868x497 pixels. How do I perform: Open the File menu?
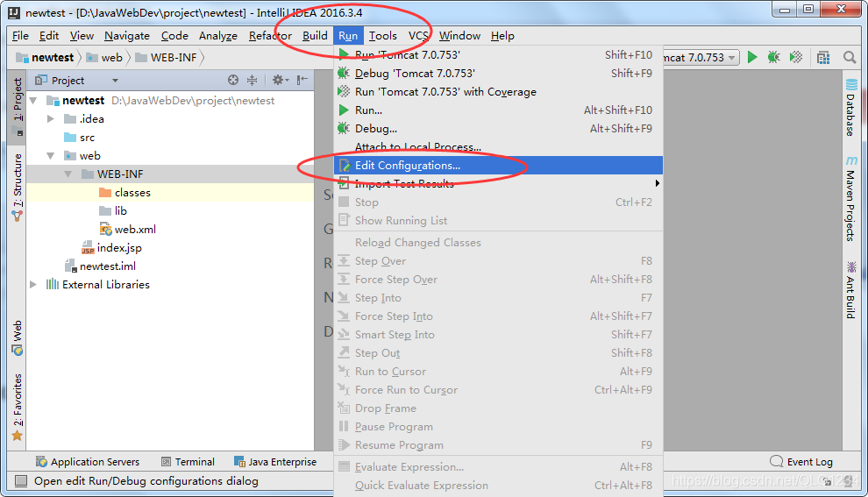pos(20,35)
